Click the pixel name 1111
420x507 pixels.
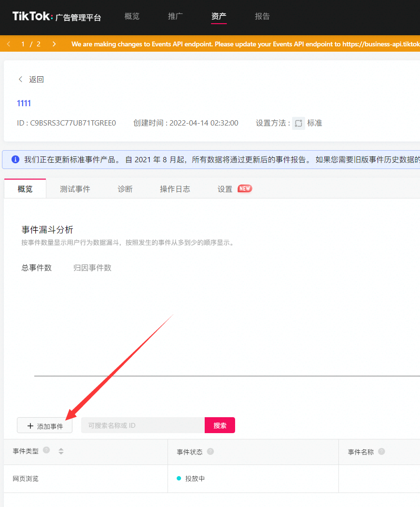(24, 103)
